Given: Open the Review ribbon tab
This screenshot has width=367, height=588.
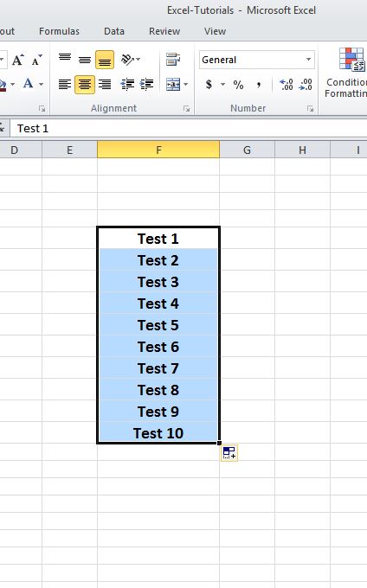Looking at the screenshot, I should click(x=164, y=31).
